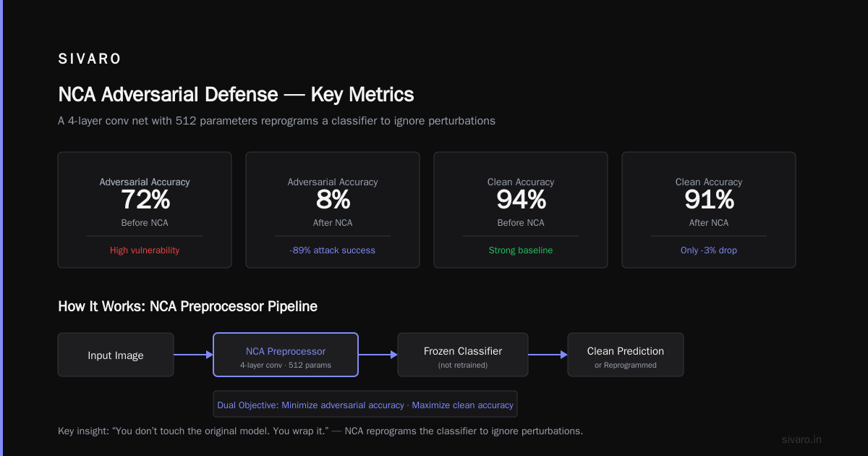Viewport: 868px width, 456px height.
Task: Click arrow from Frozen Classifier to Clean Prediction
Action: (548, 355)
